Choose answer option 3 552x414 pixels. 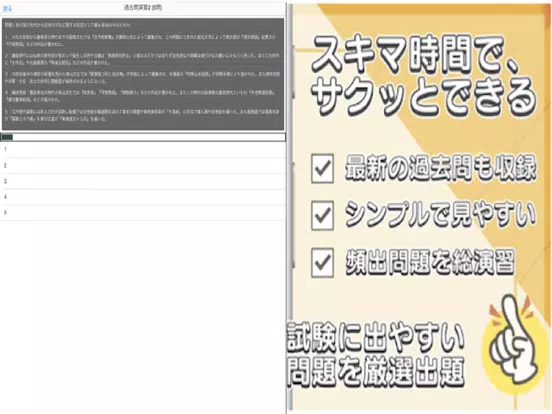click(x=142, y=181)
